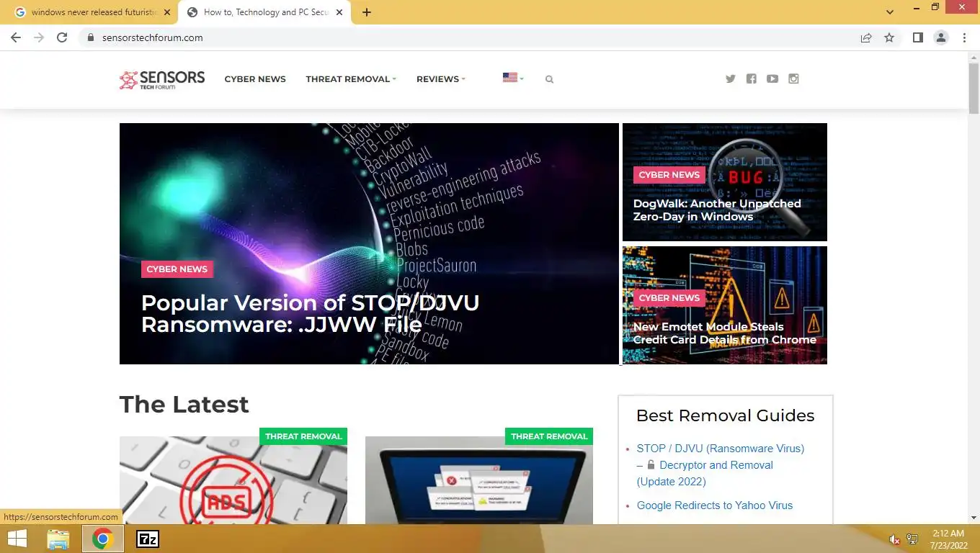The width and height of the screenshot is (980, 553).
Task: Open the laptop popups article thumbnail
Action: tap(478, 480)
